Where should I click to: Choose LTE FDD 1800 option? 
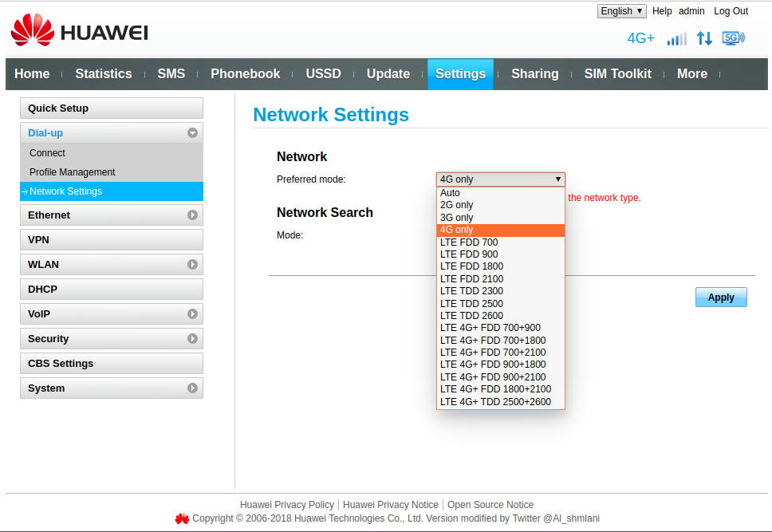(x=501, y=266)
